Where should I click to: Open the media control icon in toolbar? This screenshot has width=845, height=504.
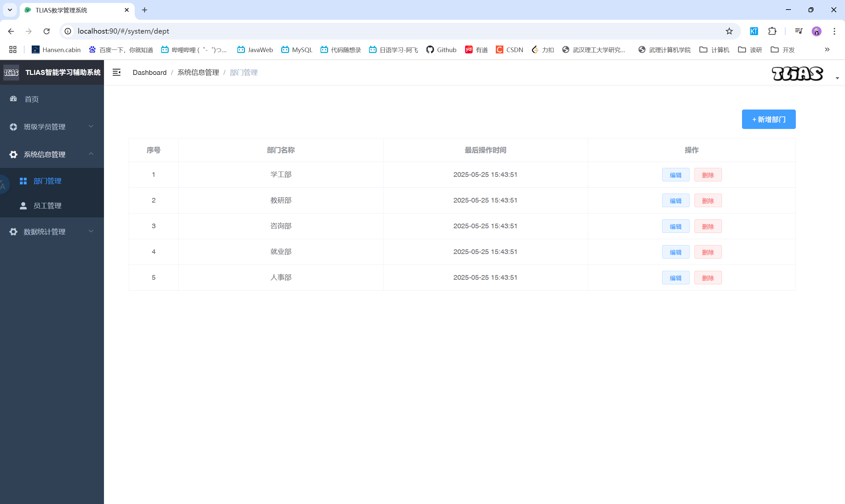point(798,31)
